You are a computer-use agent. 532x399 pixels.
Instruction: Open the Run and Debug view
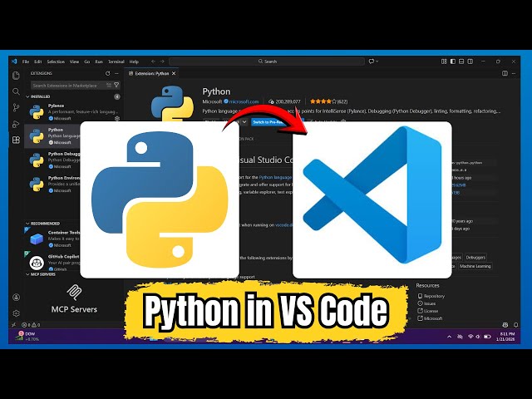click(x=16, y=124)
